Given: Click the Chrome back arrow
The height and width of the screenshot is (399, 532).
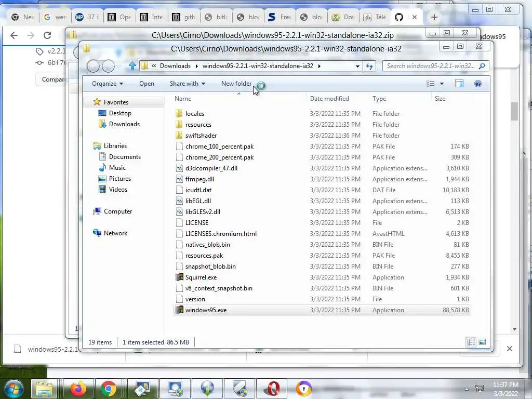Looking at the screenshot, I should pos(14,35).
